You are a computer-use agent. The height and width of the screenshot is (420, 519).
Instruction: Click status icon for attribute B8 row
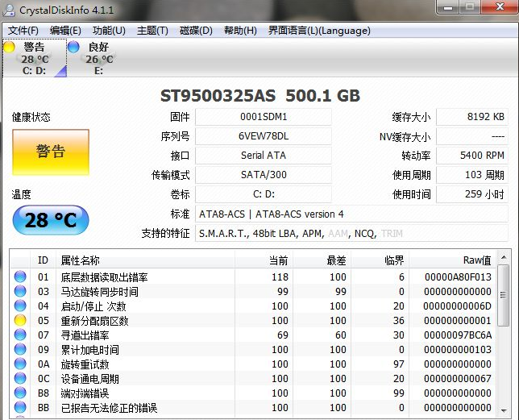[x=20, y=393]
